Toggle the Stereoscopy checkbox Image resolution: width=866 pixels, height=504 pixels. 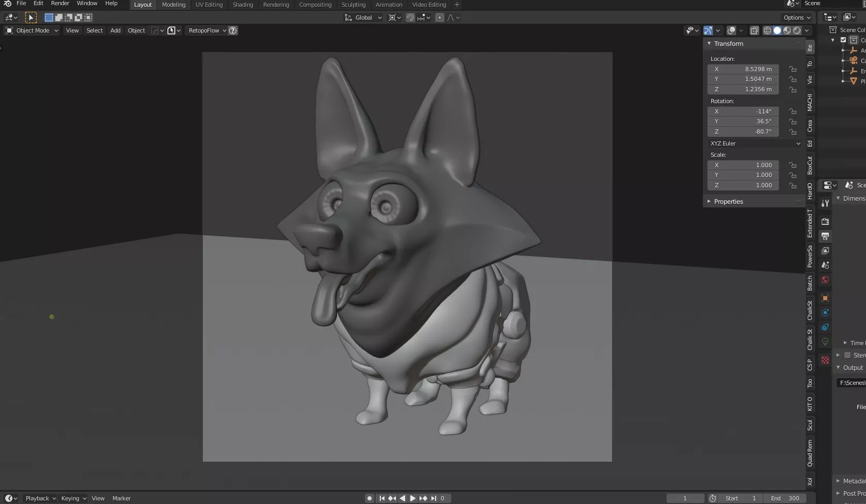tap(847, 355)
